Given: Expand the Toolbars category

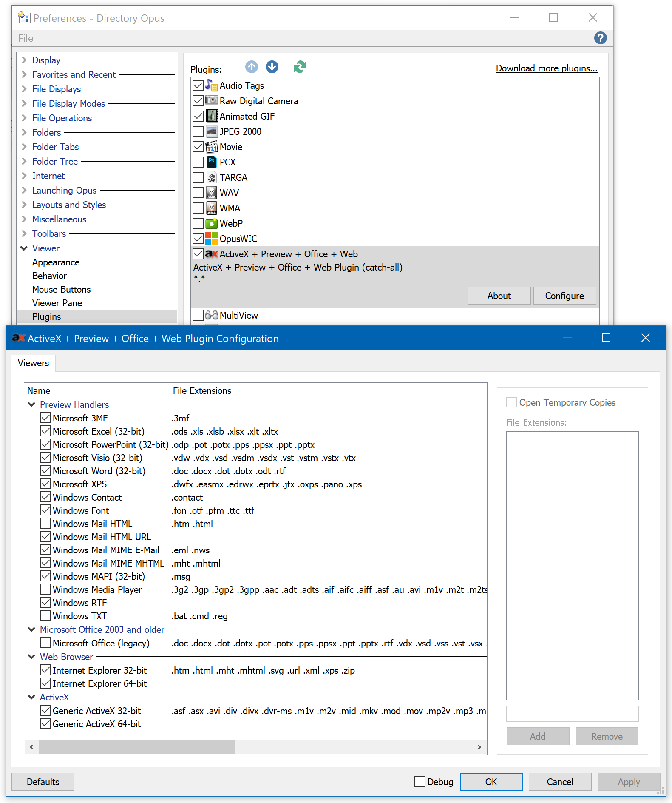Looking at the screenshot, I should pyautogui.click(x=24, y=233).
